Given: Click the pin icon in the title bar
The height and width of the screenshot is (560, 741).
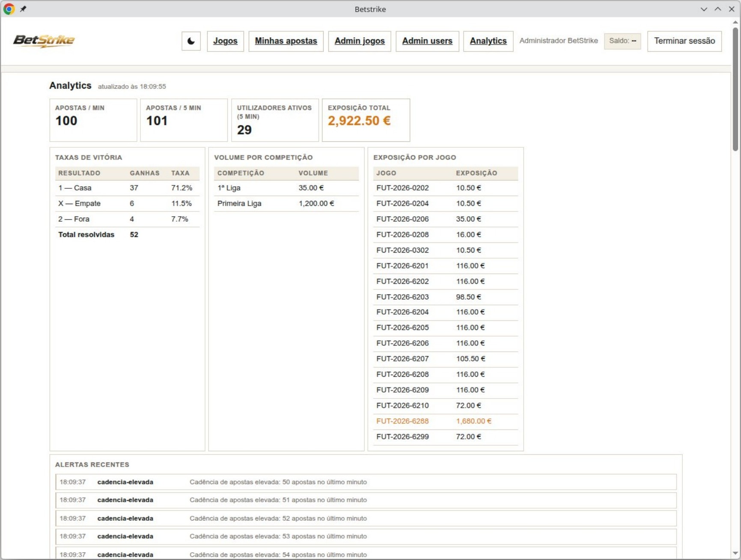Looking at the screenshot, I should tap(23, 9).
